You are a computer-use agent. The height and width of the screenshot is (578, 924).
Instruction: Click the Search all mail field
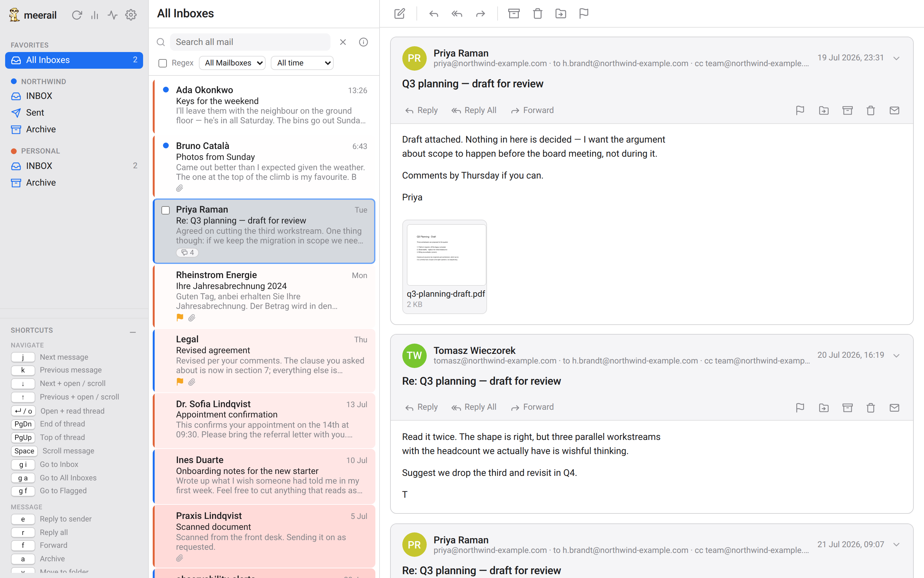pyautogui.click(x=250, y=42)
